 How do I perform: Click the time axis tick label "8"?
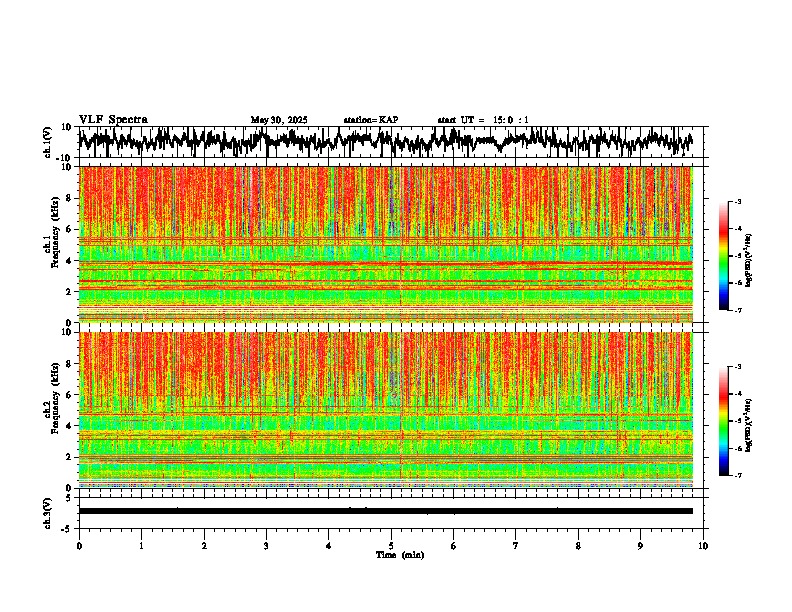[x=578, y=546]
